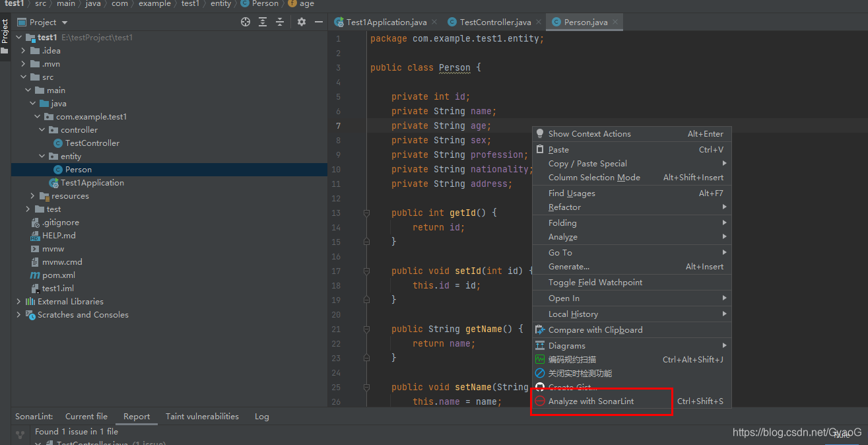Screen dimensions: 868x445
Task: Click the locate/select opened file target icon
Action: point(246,22)
